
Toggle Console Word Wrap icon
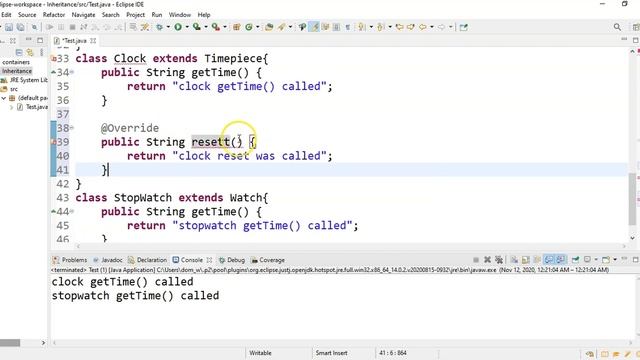(x=537, y=260)
